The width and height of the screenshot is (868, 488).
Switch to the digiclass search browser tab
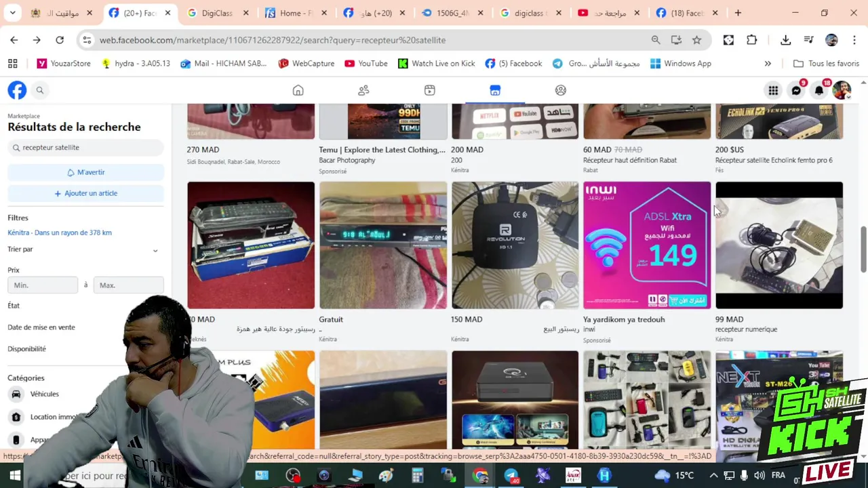pos(532,13)
